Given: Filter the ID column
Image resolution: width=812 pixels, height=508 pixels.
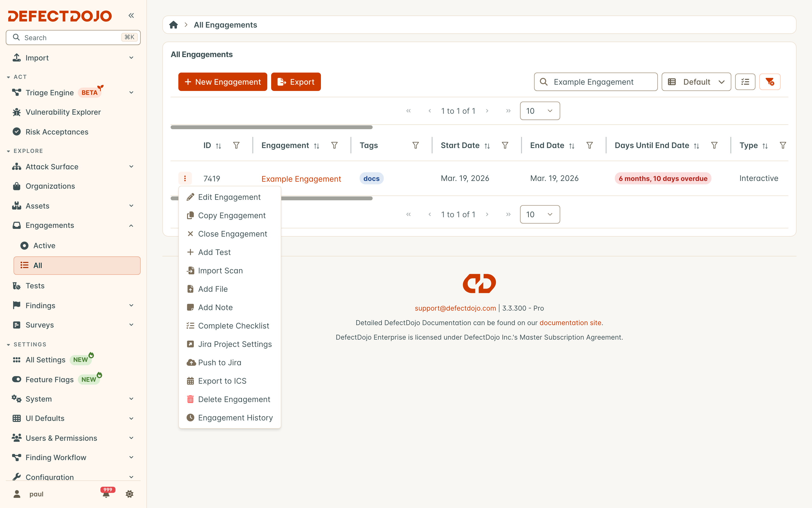Looking at the screenshot, I should pos(236,145).
